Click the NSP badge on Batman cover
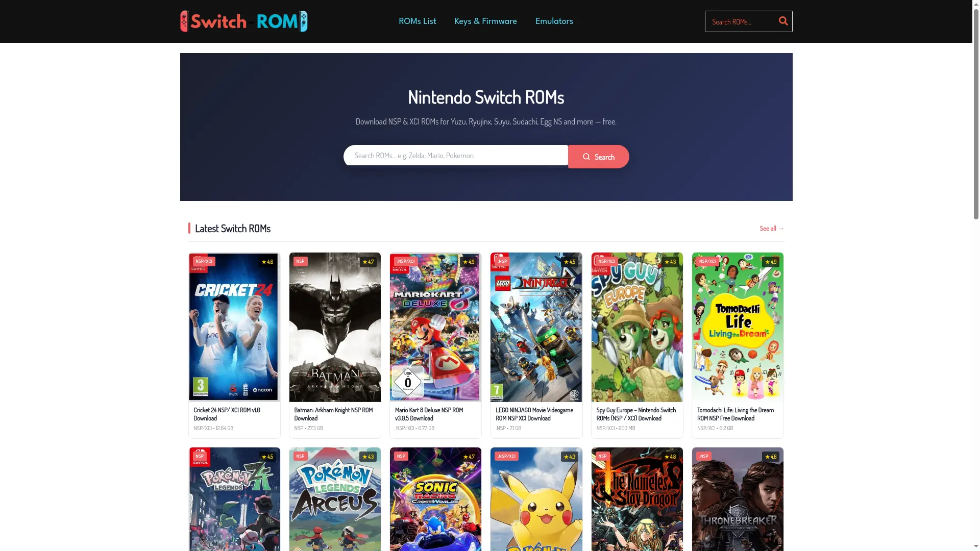 [x=300, y=261]
